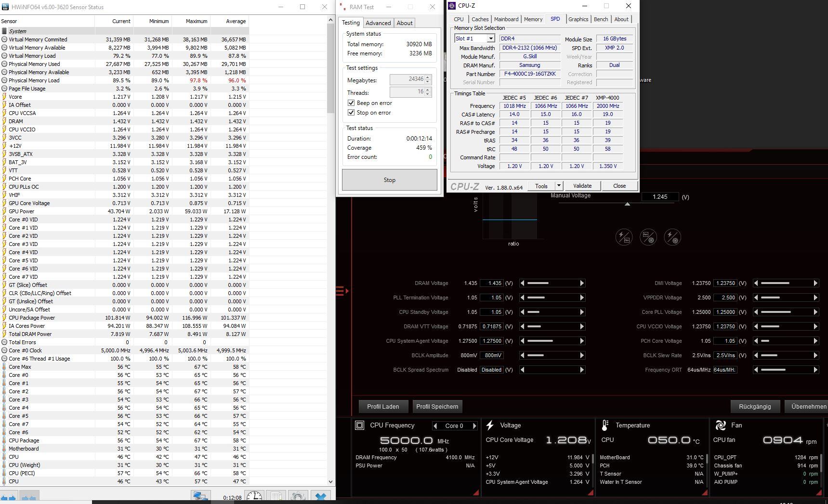Click the middle fan mode round icon
Screen dimensions: 828x504
[648, 237]
